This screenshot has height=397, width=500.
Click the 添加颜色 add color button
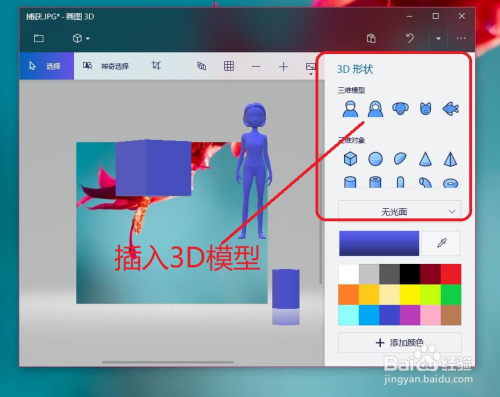[x=400, y=342]
